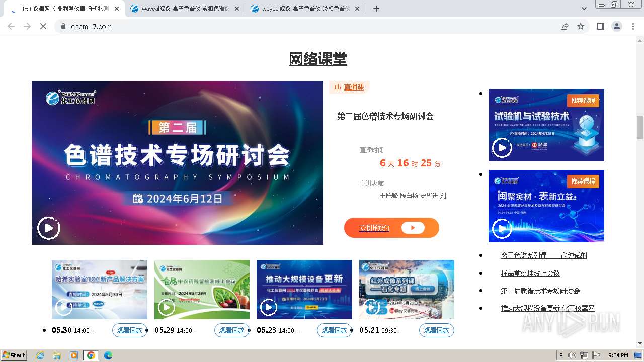
Task: Click the 推荐课程 badge on 闽聚英材 course
Action: [583, 181]
